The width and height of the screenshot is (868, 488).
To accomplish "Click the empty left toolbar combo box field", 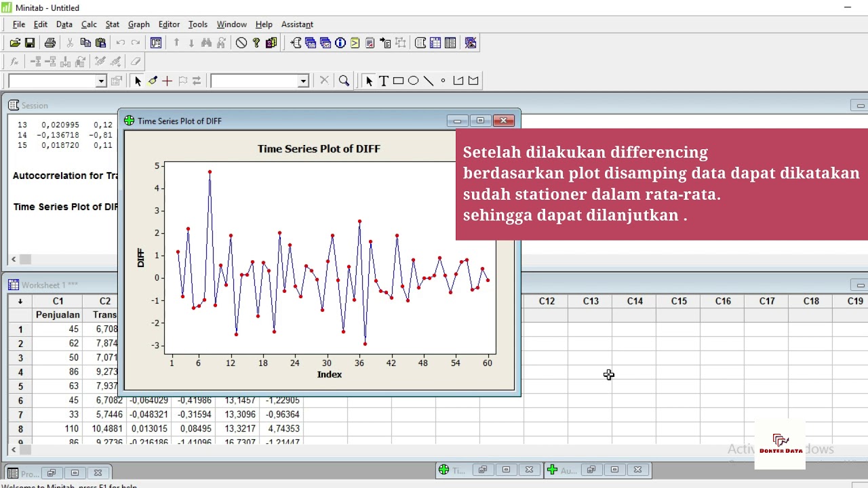I will click(52, 81).
